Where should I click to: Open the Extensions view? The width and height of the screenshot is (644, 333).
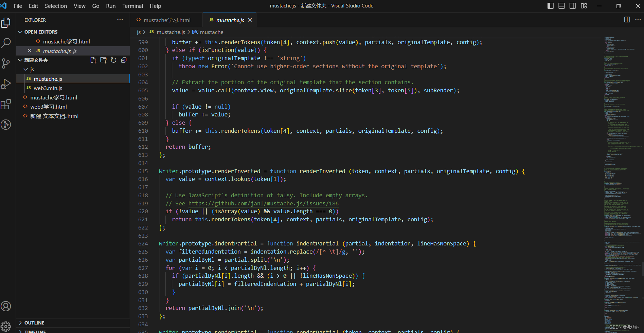(6, 104)
